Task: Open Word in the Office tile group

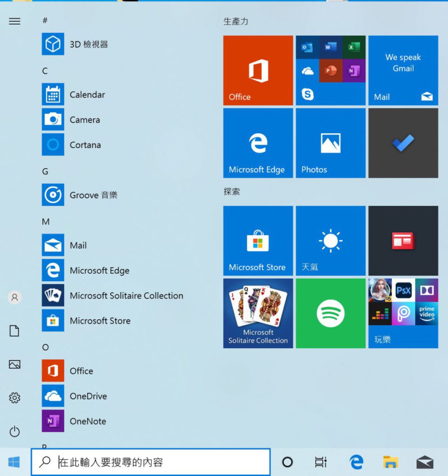Action: (x=330, y=47)
